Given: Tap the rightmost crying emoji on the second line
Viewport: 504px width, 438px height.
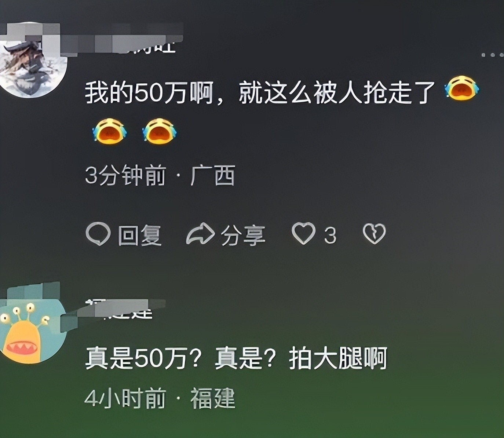Looking at the screenshot, I should [x=160, y=131].
